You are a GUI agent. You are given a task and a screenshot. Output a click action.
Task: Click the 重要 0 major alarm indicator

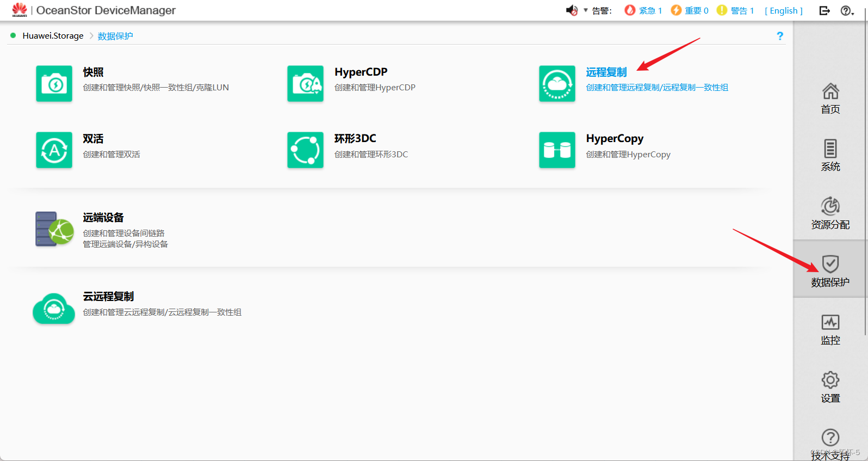tap(689, 10)
